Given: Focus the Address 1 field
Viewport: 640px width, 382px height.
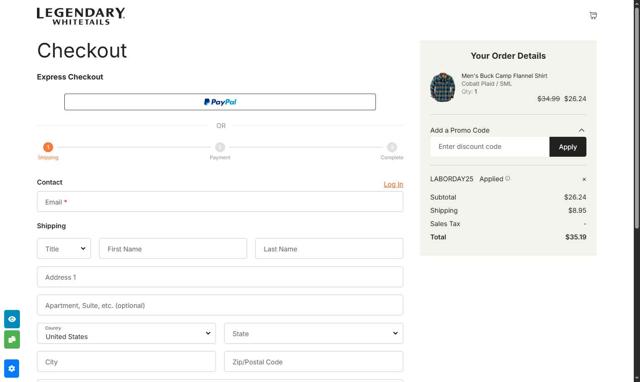Looking at the screenshot, I should click(x=220, y=277).
